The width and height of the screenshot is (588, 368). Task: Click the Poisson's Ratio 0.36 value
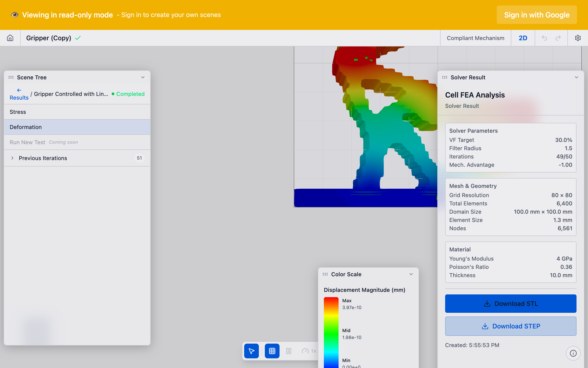566,267
